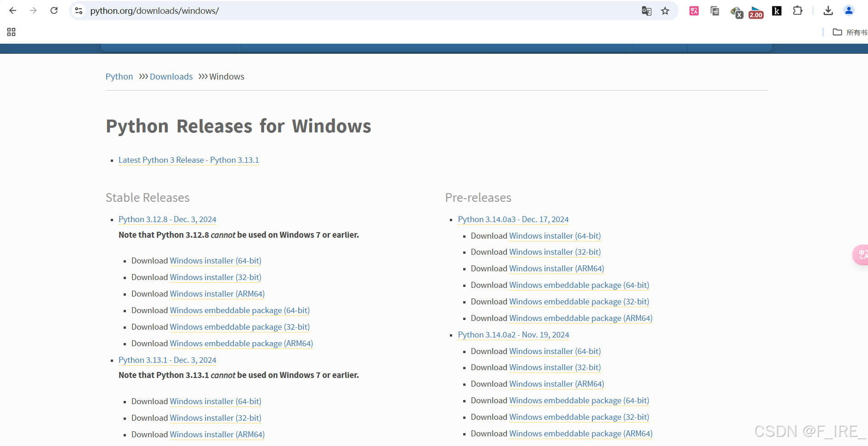Open Python 3.14.0a3 pre-release link

pyautogui.click(x=513, y=219)
